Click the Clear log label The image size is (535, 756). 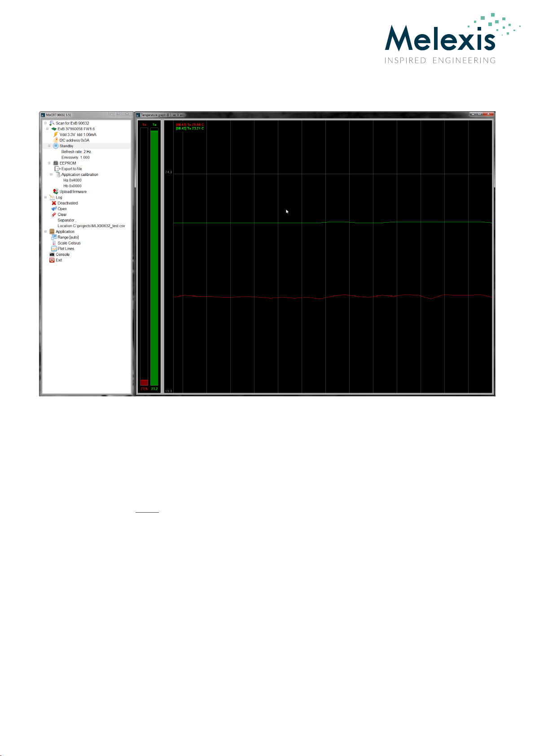(62, 215)
